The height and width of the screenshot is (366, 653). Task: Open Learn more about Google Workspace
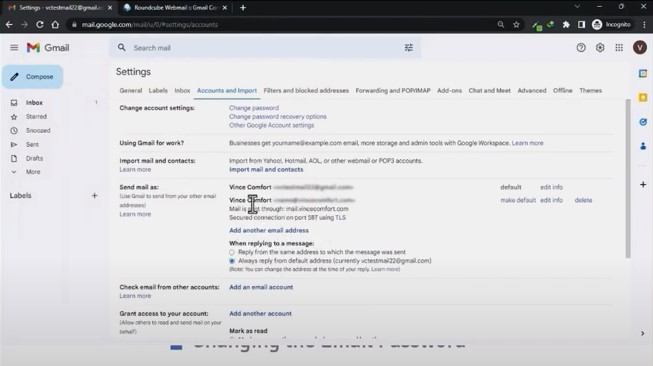point(528,143)
